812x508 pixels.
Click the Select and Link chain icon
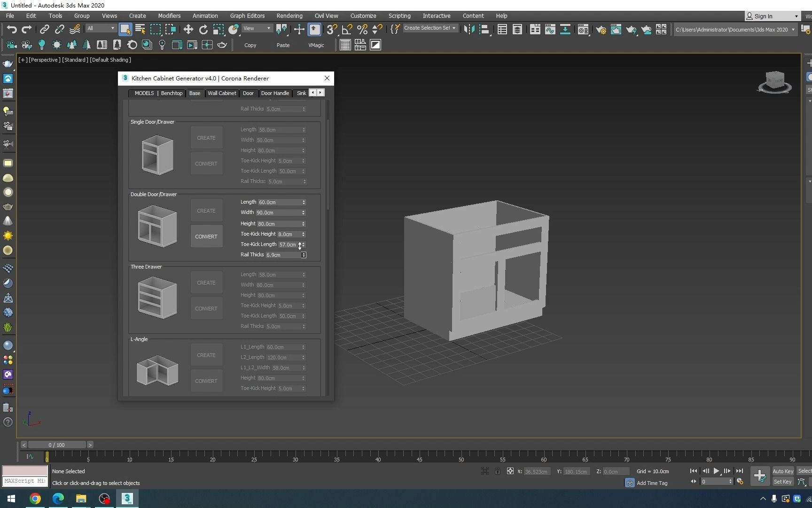pyautogui.click(x=44, y=29)
